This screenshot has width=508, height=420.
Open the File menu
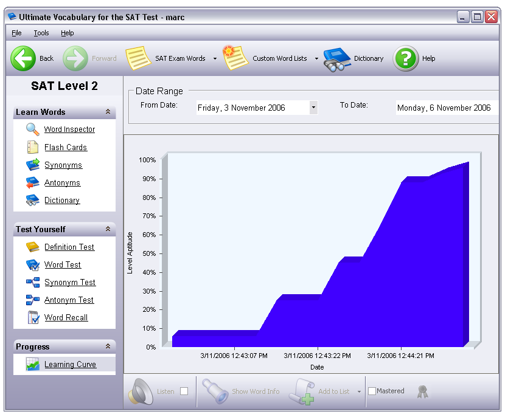[16, 33]
